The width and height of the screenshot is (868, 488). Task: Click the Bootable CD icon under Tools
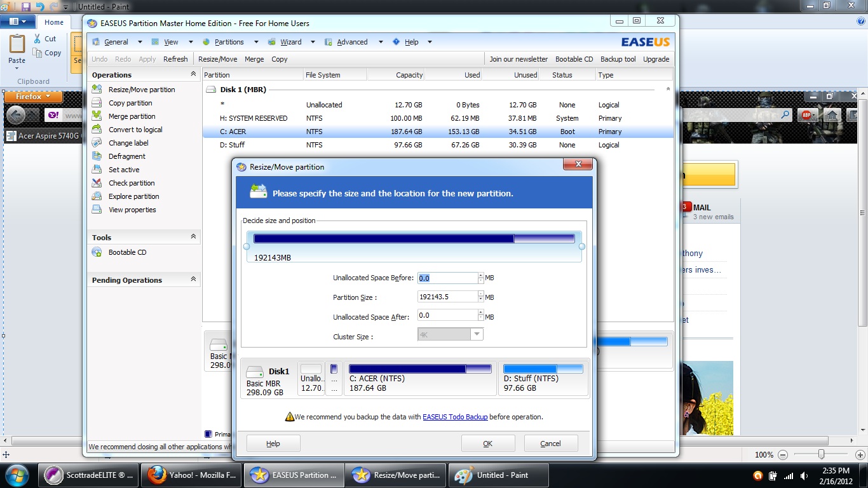(97, 252)
